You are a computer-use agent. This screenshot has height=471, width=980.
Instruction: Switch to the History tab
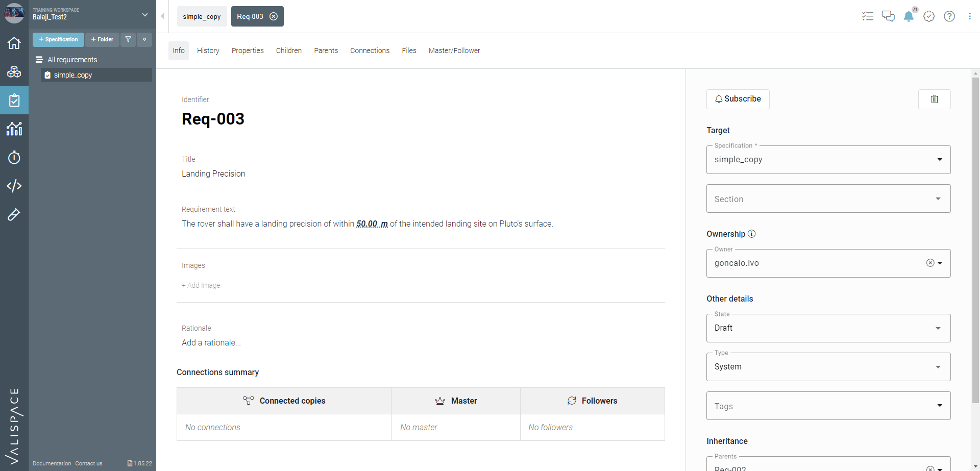208,51
